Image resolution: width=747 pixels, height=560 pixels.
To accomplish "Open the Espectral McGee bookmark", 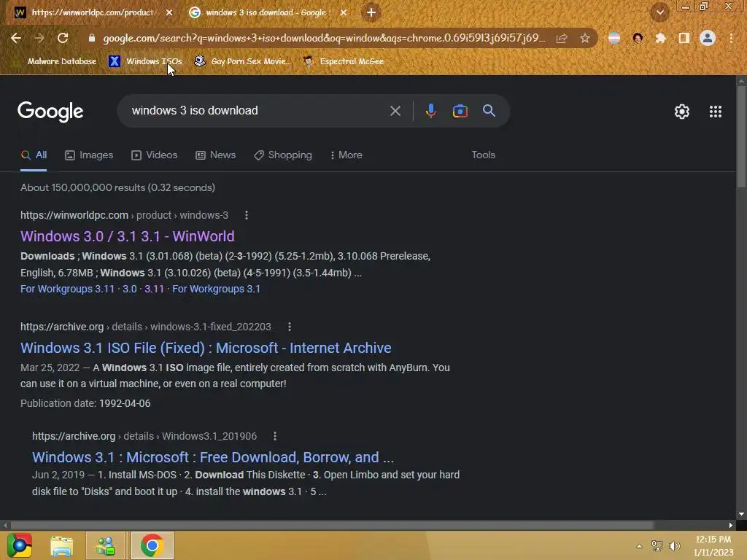I will pyautogui.click(x=344, y=61).
